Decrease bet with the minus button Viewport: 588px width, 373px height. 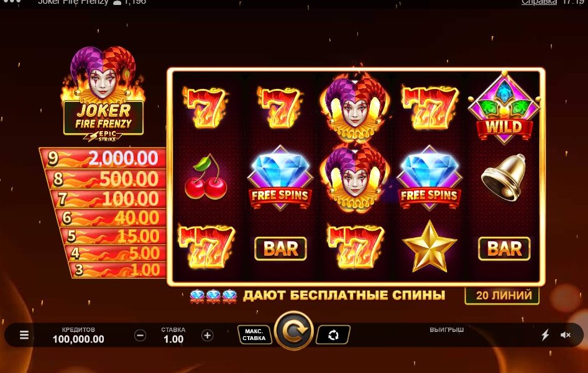140,335
